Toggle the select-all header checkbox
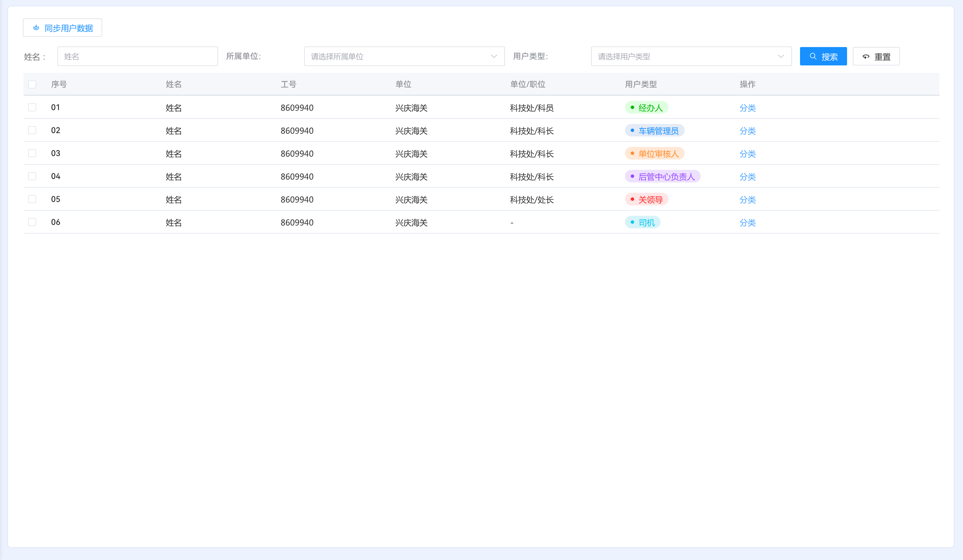963x560 pixels. pyautogui.click(x=32, y=84)
